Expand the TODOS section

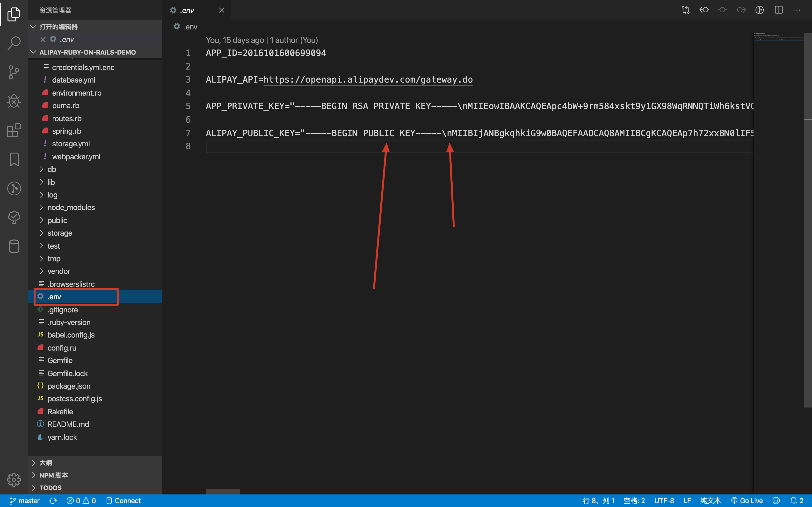click(50, 488)
